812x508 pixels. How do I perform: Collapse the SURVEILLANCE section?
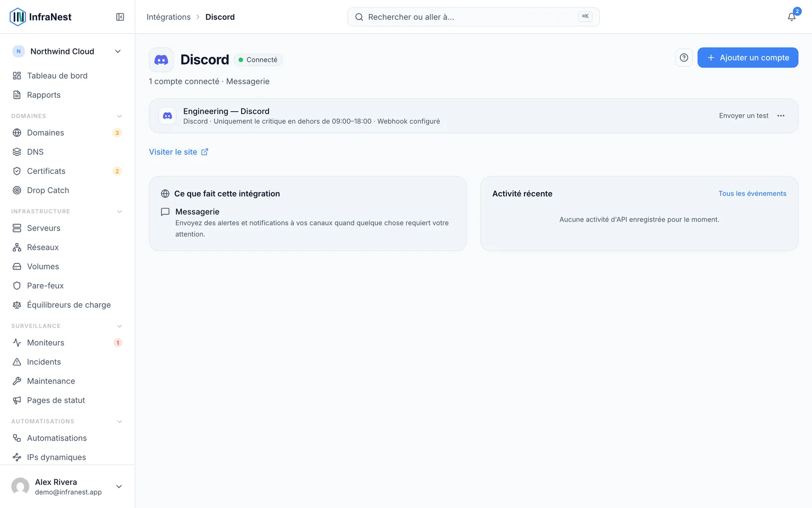(x=119, y=326)
